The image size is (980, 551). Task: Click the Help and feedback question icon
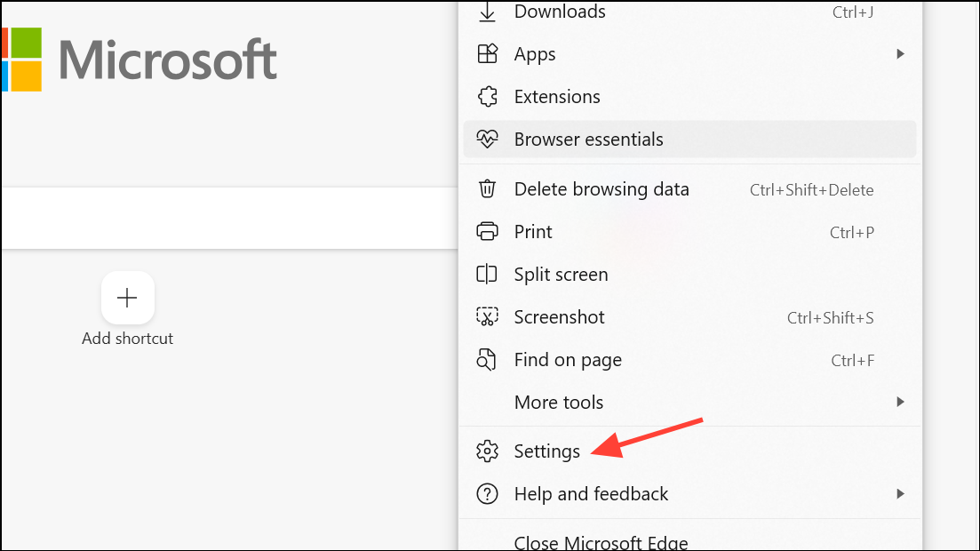[x=487, y=494]
